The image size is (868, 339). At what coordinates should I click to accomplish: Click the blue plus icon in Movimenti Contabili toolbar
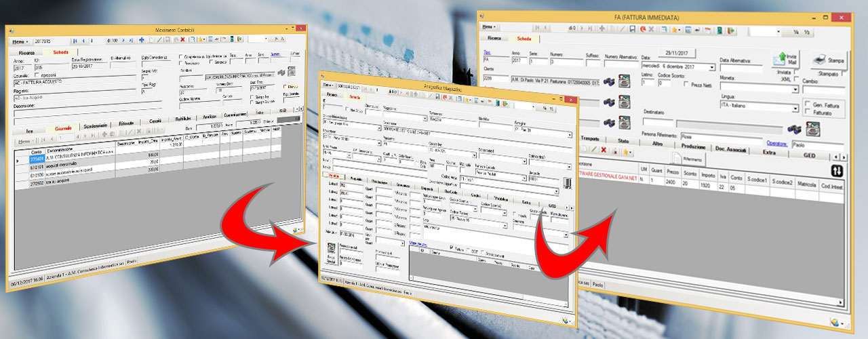[x=141, y=39]
